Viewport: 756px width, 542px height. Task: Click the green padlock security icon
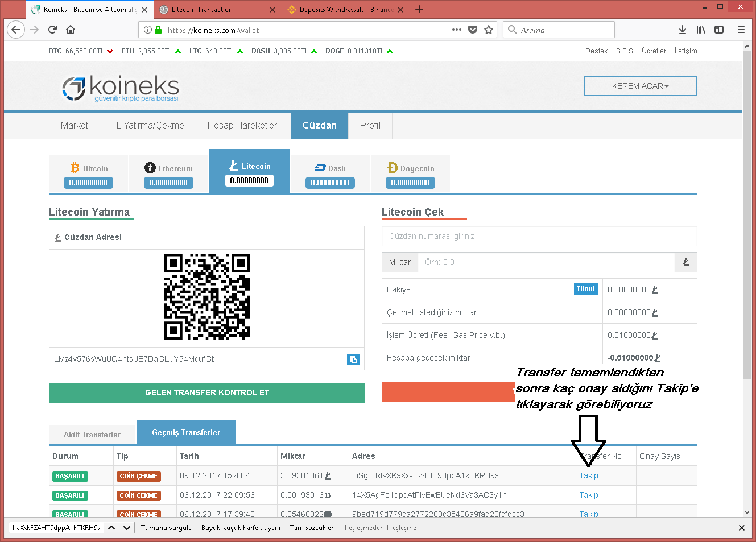(x=158, y=30)
